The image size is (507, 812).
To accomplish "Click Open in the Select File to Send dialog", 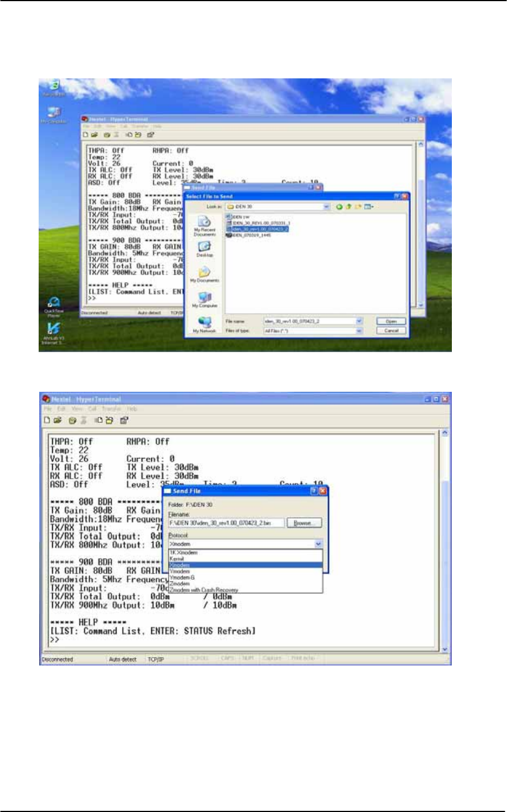I will pos(391,321).
